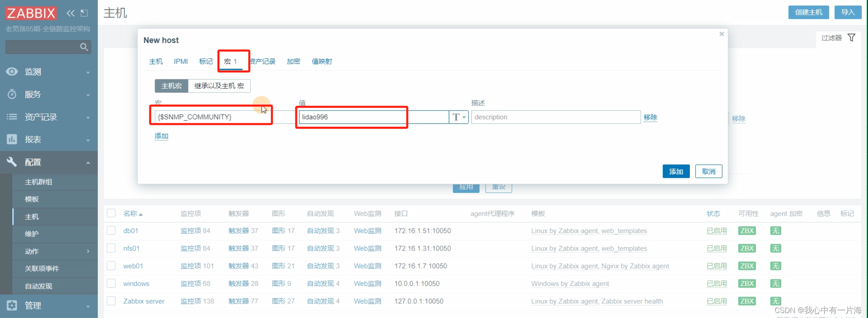Check the db01 host checkbox
This screenshot has height=318, width=868.
coord(111,230)
